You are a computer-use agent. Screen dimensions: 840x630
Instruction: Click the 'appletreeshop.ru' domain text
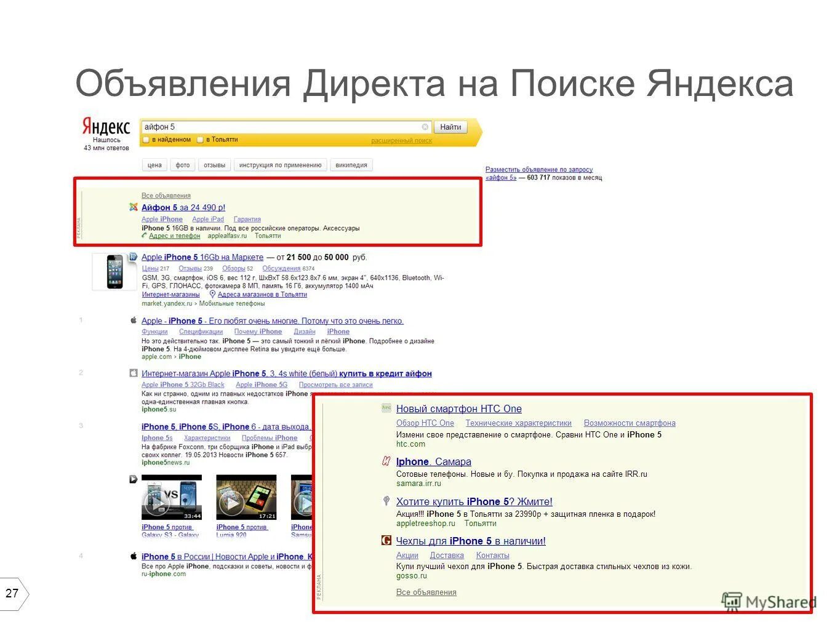pyautogui.click(x=426, y=523)
